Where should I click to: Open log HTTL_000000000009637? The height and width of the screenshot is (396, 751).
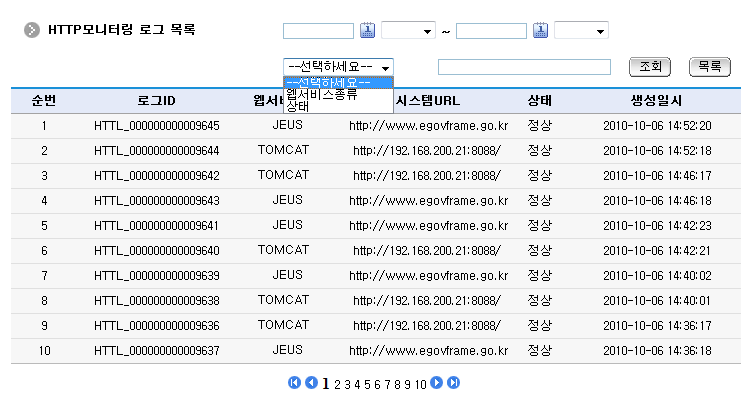click(x=157, y=351)
